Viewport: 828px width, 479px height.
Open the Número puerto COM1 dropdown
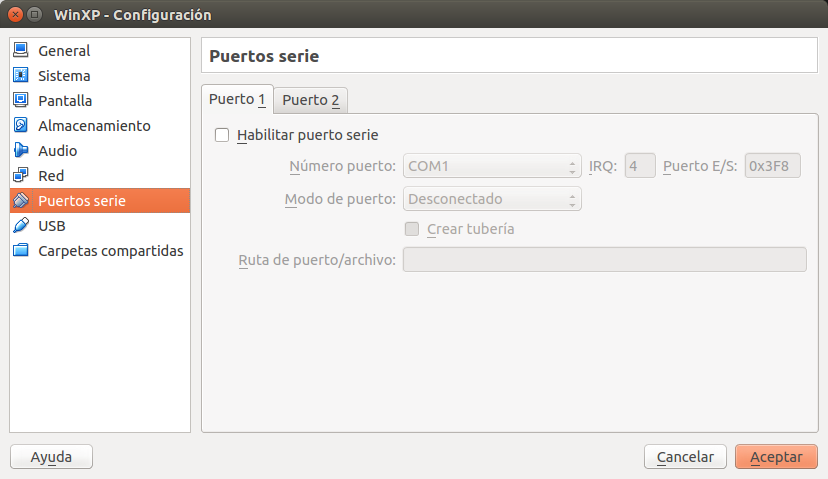pyautogui.click(x=492, y=166)
